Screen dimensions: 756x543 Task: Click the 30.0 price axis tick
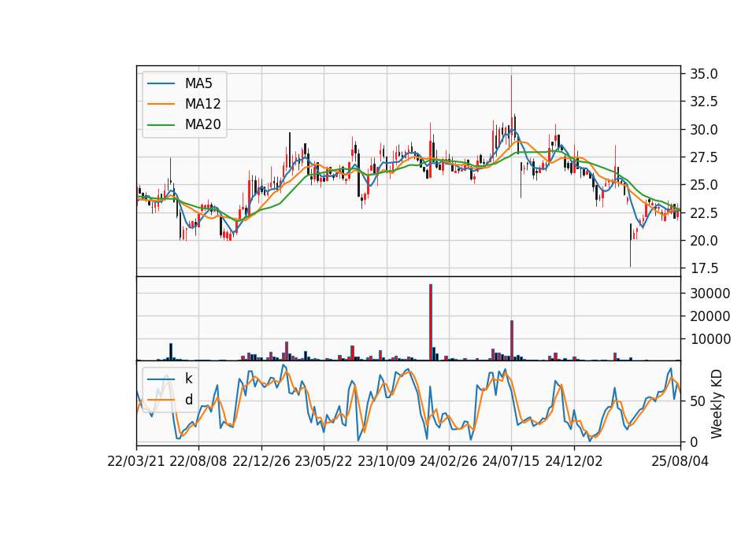pyautogui.click(x=704, y=130)
